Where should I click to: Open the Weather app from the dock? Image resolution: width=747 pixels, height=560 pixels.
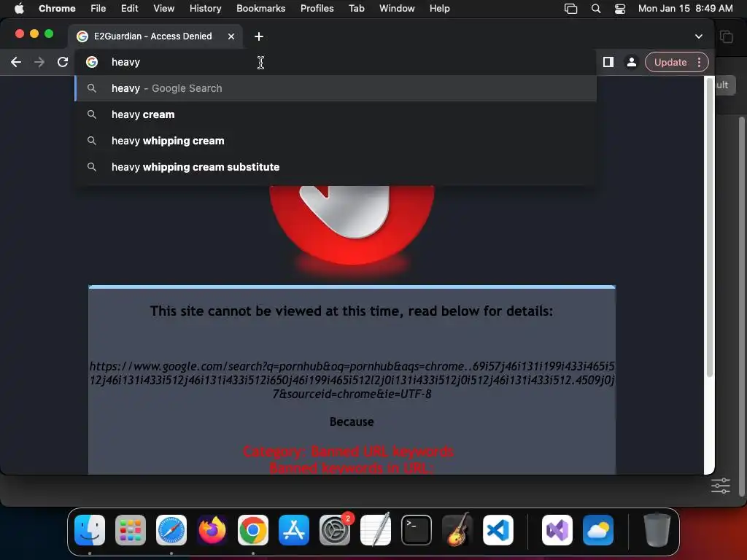pos(598,530)
